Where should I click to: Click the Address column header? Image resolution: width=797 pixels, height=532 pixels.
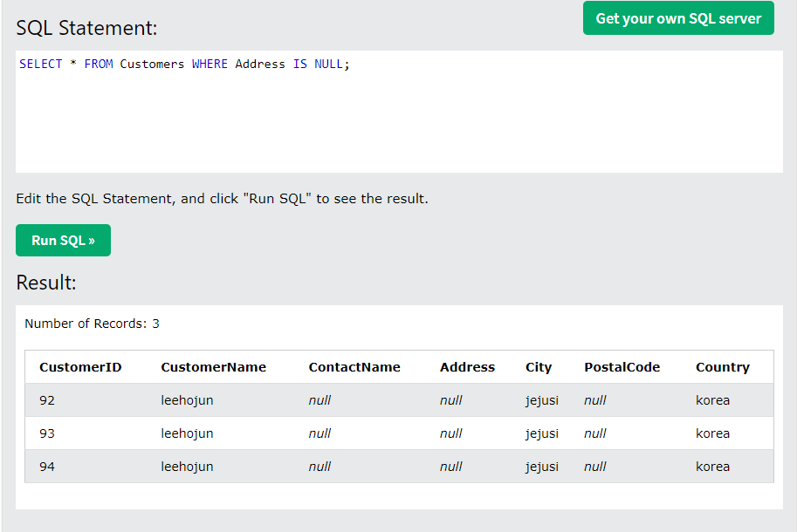[x=467, y=367]
